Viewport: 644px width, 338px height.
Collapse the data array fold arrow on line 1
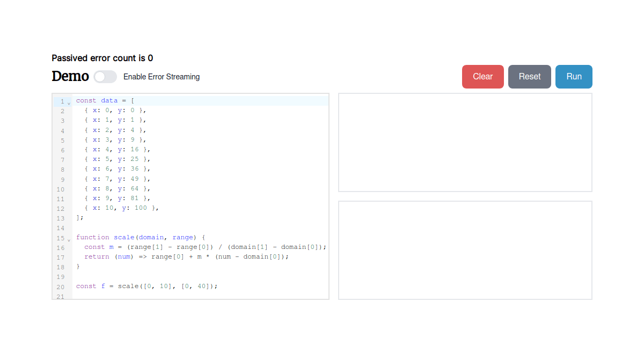pyautogui.click(x=69, y=102)
